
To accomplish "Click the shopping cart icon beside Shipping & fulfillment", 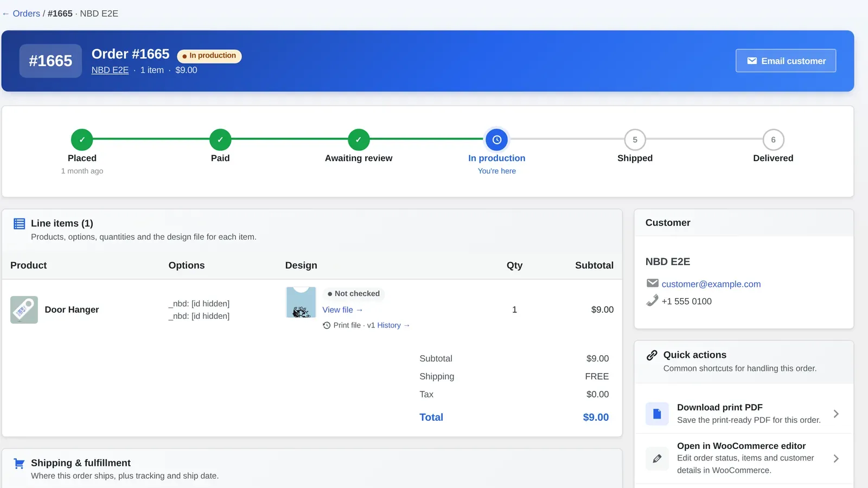I will [19, 464].
